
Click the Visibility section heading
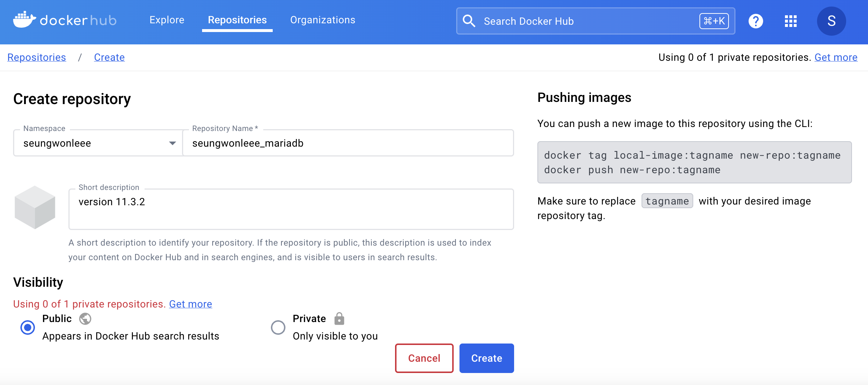coord(38,282)
